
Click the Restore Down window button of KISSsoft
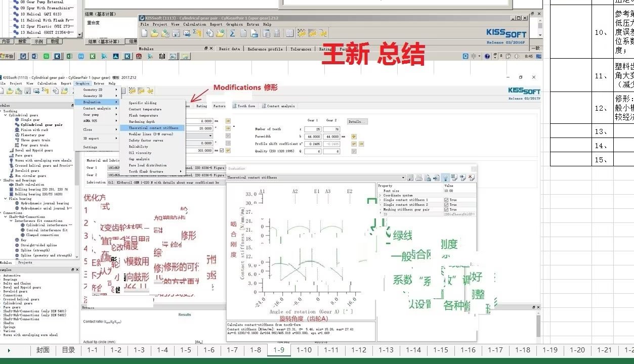click(520, 77)
